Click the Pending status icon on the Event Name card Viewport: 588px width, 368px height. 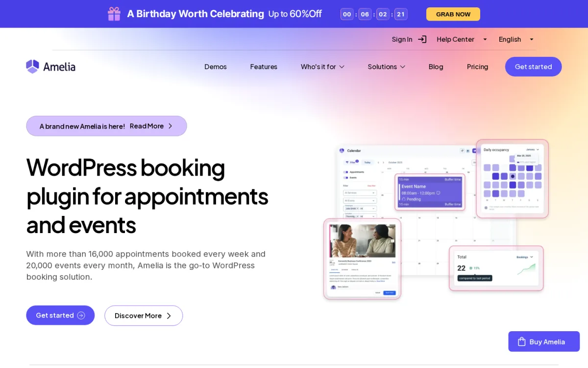tap(404, 199)
